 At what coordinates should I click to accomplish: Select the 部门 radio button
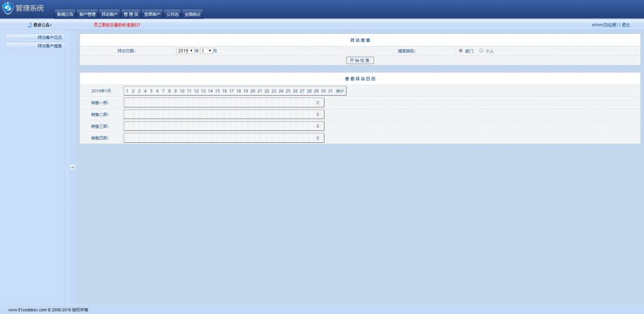[x=460, y=50]
